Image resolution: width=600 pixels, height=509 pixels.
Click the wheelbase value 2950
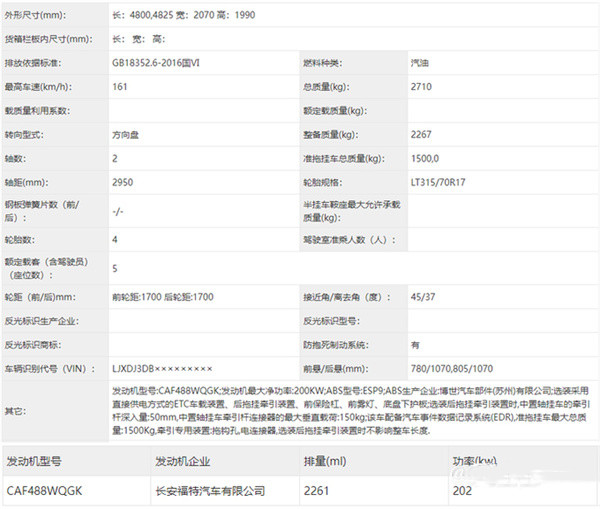pos(123,182)
